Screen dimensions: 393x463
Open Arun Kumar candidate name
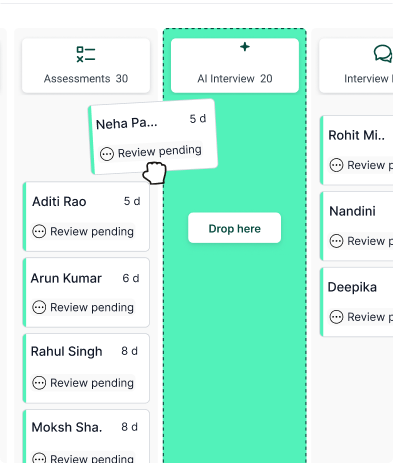point(66,278)
